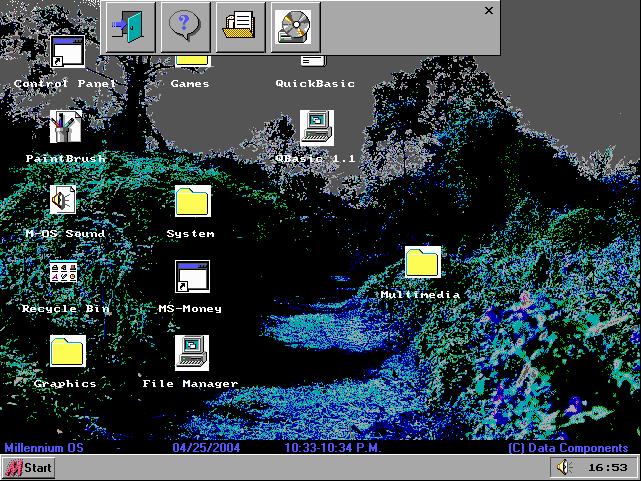The image size is (641, 481).
Task: Open the System folder
Action: (192, 201)
